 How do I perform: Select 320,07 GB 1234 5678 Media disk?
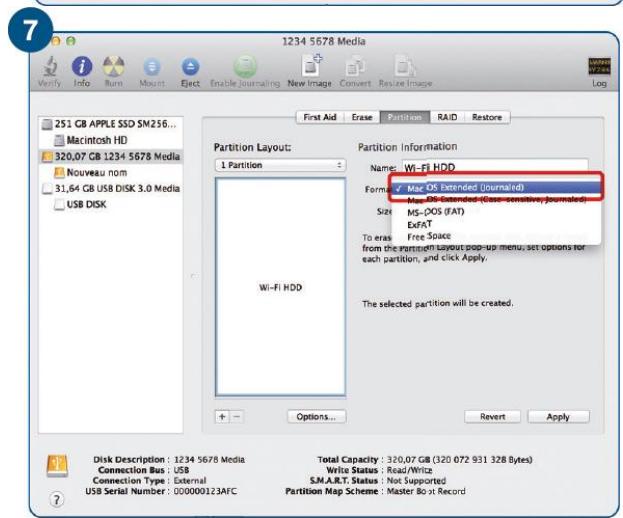pos(110,157)
